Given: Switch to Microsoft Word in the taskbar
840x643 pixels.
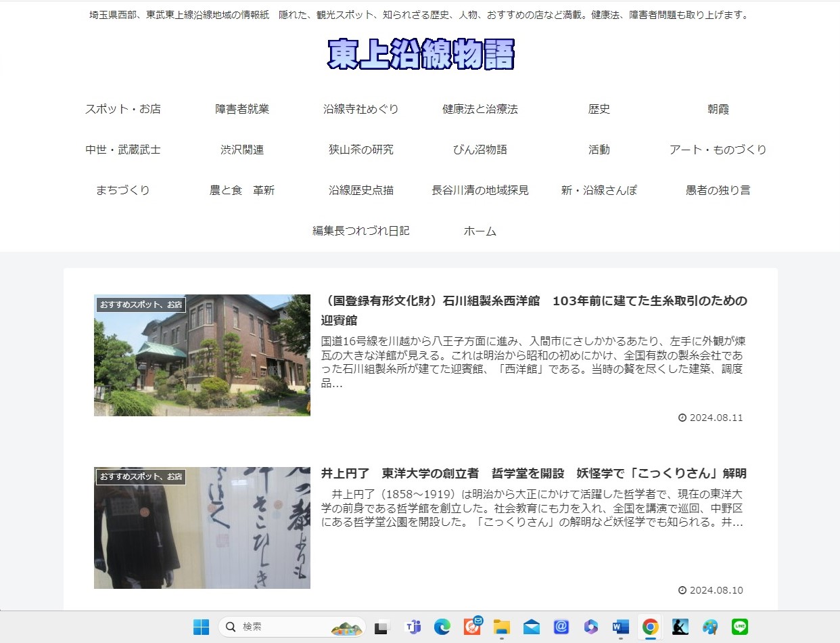Looking at the screenshot, I should click(x=621, y=627).
